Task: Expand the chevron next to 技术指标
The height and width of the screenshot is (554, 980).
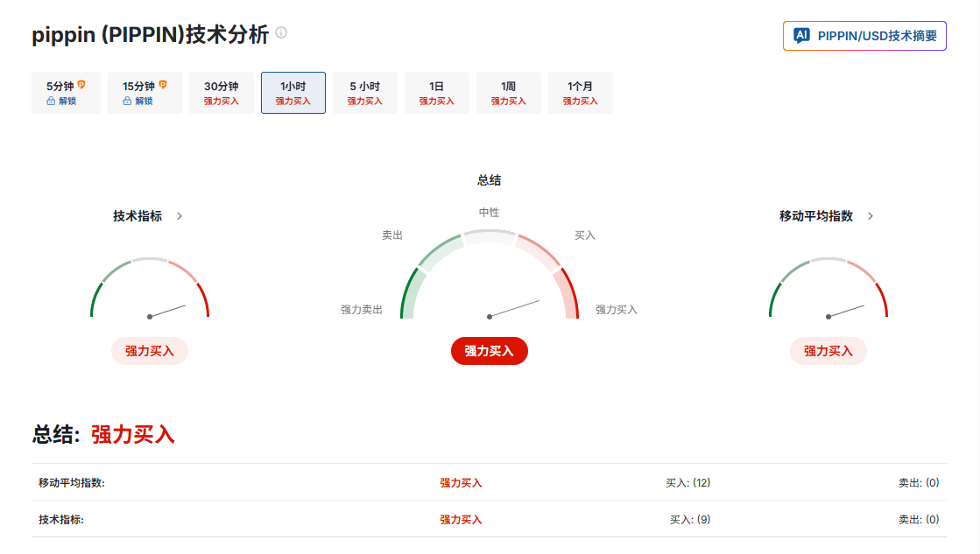Action: [x=180, y=216]
